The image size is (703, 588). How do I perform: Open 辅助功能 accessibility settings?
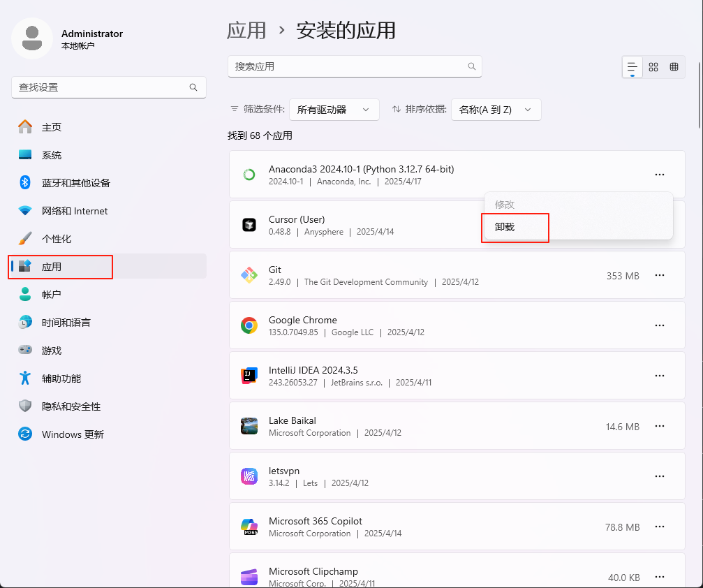108,378
